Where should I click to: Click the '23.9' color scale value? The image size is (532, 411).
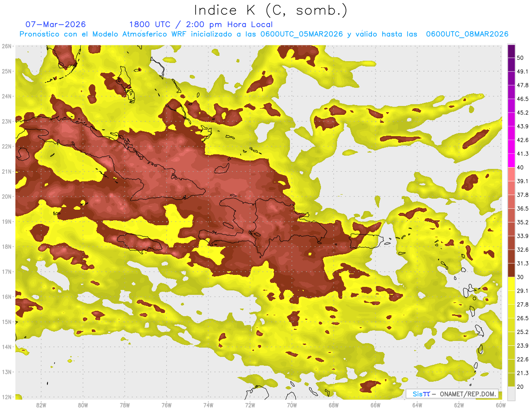tap(523, 346)
